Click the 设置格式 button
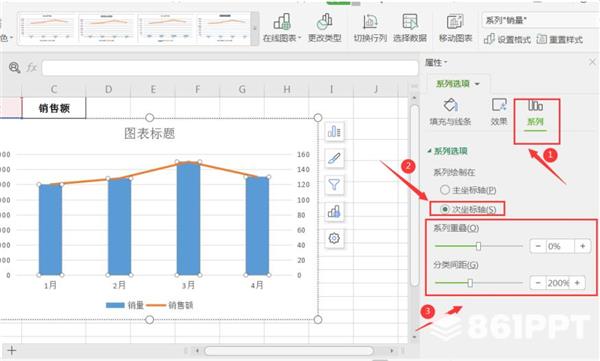This screenshot has width=600, height=361. tap(507, 39)
